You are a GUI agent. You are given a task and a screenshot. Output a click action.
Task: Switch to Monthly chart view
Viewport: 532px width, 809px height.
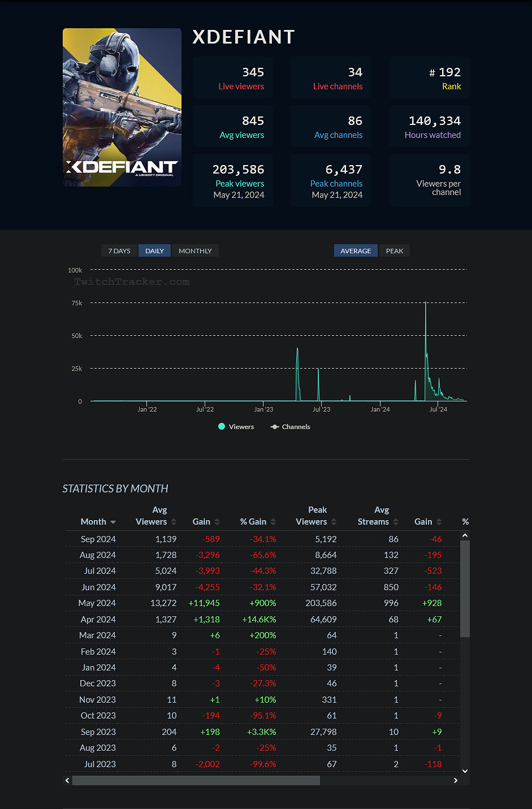[x=195, y=251]
